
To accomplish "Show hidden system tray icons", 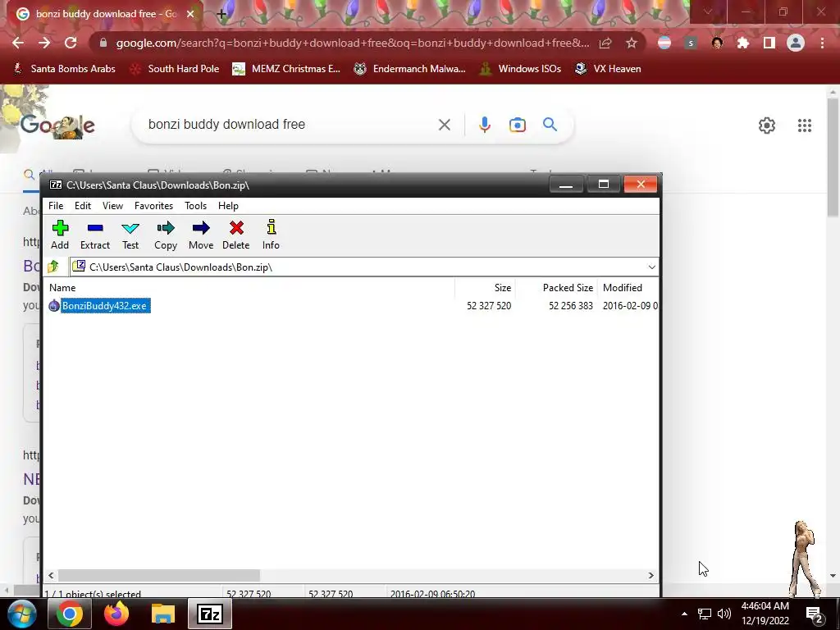I will [x=684, y=614].
